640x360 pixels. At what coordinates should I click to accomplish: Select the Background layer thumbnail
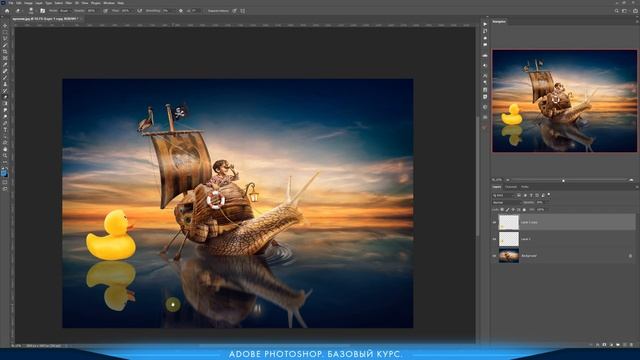pos(509,256)
